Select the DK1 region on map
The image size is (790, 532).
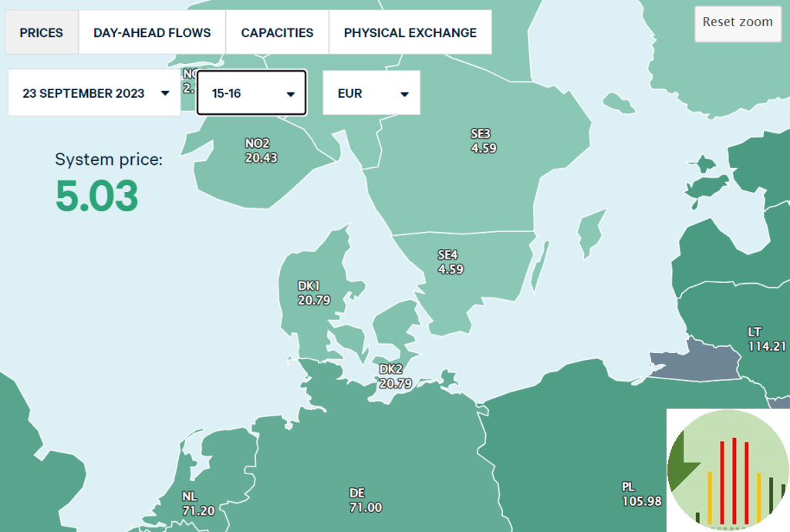point(313,293)
